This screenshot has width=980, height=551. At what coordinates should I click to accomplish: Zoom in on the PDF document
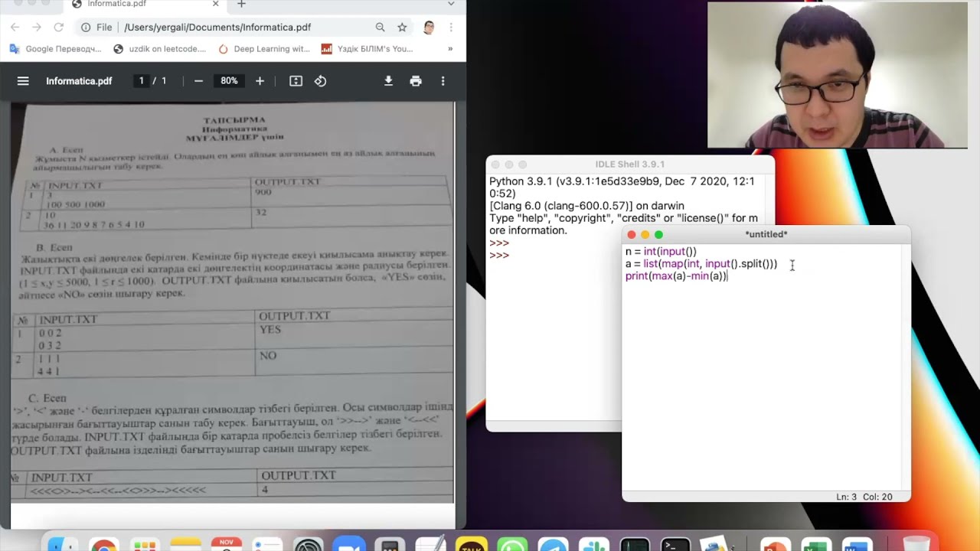(260, 81)
